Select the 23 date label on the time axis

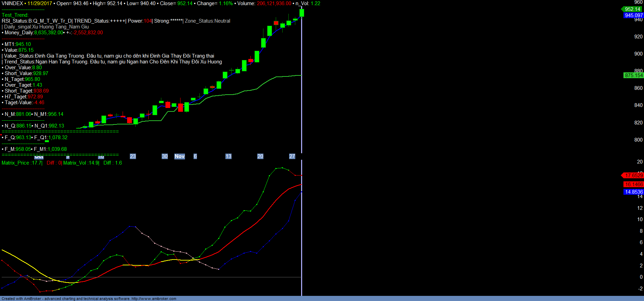[133, 156]
